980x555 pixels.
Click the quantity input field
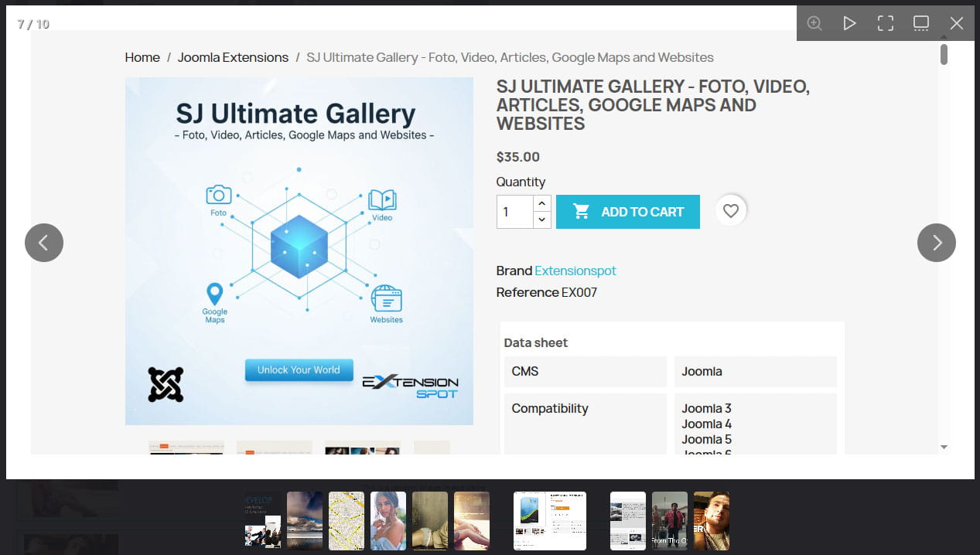[x=515, y=212]
